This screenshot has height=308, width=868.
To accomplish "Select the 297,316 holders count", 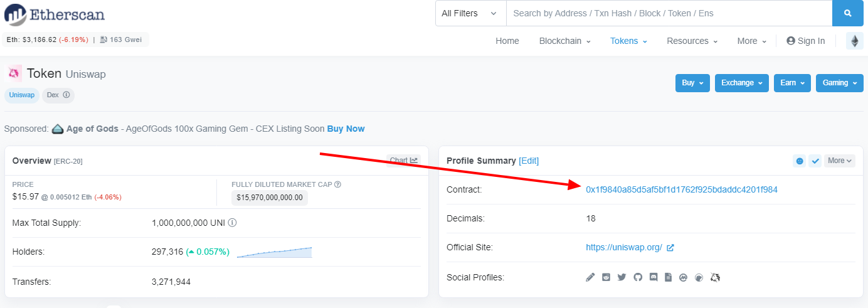I will pyautogui.click(x=167, y=252).
